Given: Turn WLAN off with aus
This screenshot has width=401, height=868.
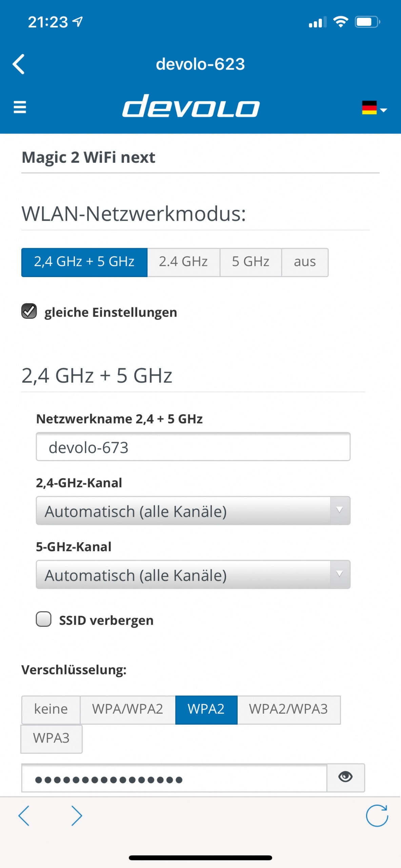Looking at the screenshot, I should (304, 262).
